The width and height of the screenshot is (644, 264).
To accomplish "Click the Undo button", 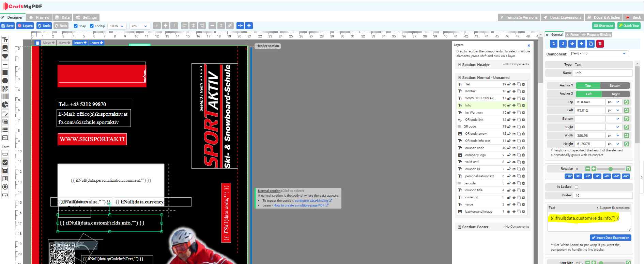I will click(44, 26).
